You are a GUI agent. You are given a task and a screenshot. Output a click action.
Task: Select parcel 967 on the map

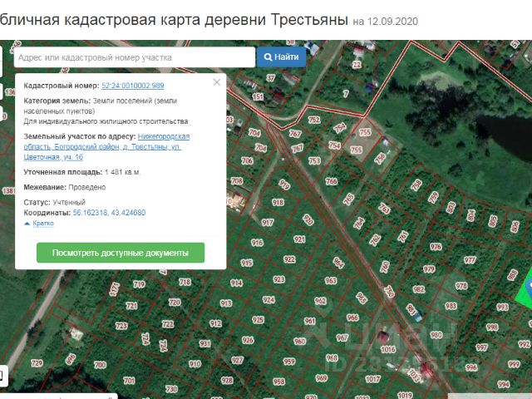(x=342, y=337)
